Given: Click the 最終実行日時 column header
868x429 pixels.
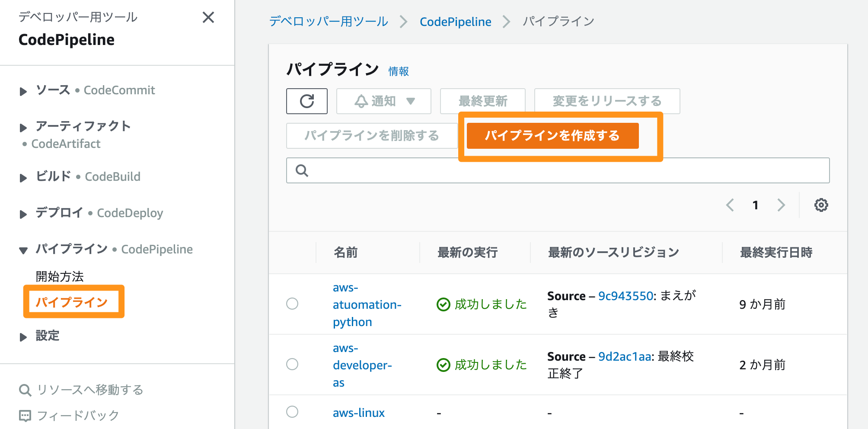Looking at the screenshot, I should pos(776,252).
